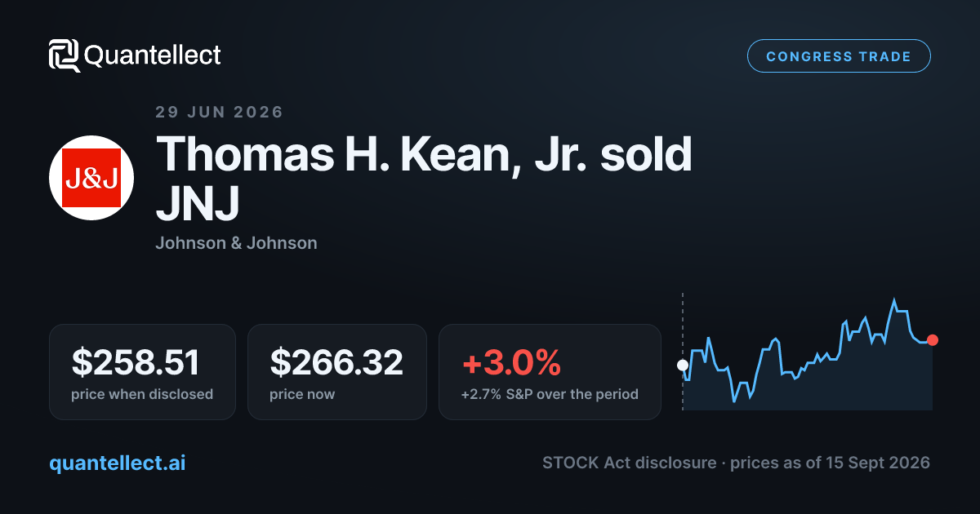Open the quantellect.ai link
The width and height of the screenshot is (980, 514).
point(118,463)
